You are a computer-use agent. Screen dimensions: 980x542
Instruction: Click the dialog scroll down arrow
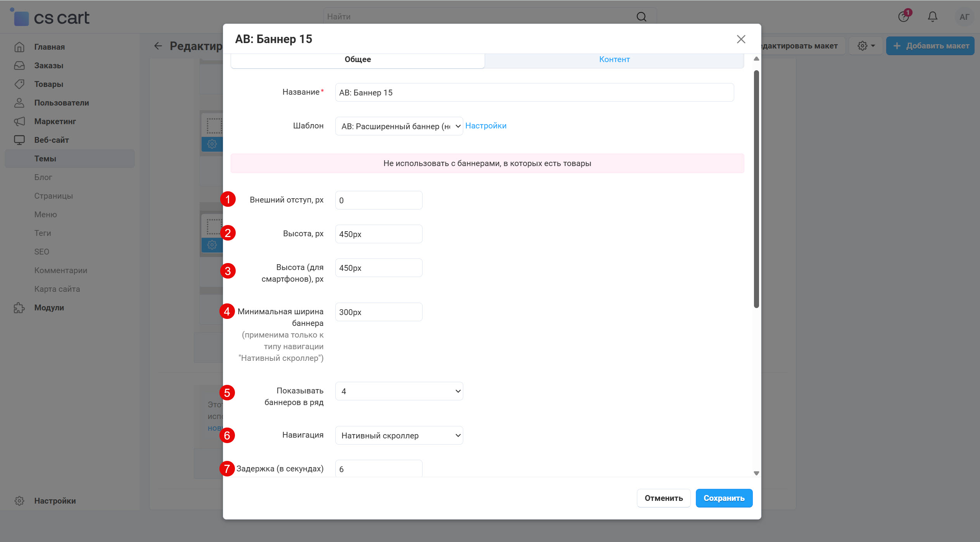pos(756,473)
